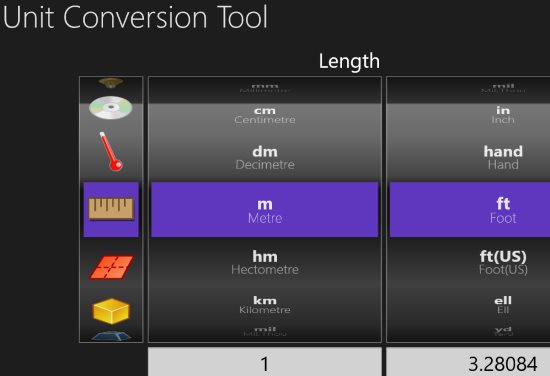The height and width of the screenshot is (376, 550).
Task: Select the red grid area category icon
Action: pyautogui.click(x=111, y=267)
